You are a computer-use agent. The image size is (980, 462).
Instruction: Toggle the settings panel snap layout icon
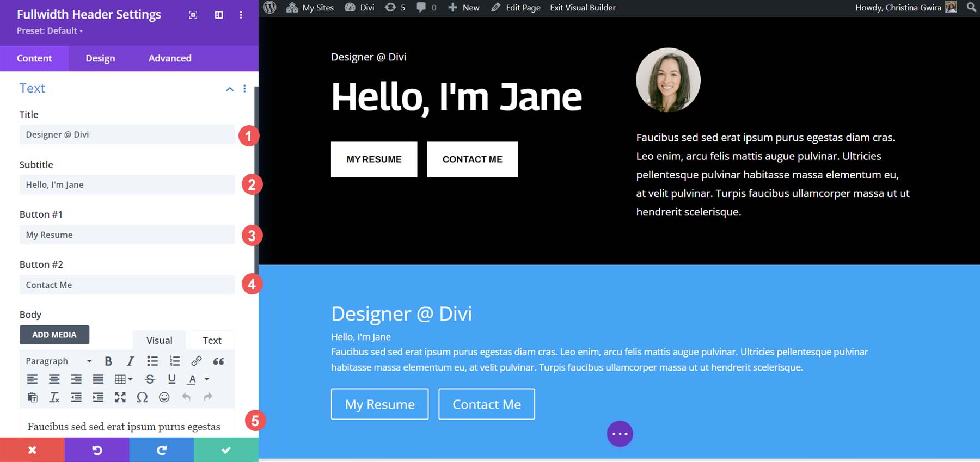point(219,15)
